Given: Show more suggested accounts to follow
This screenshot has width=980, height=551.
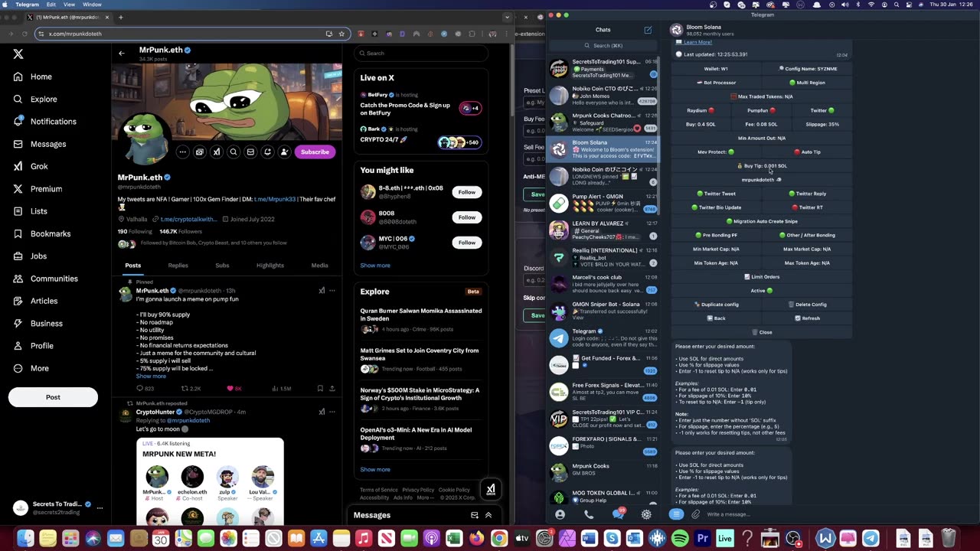Looking at the screenshot, I should (x=375, y=266).
